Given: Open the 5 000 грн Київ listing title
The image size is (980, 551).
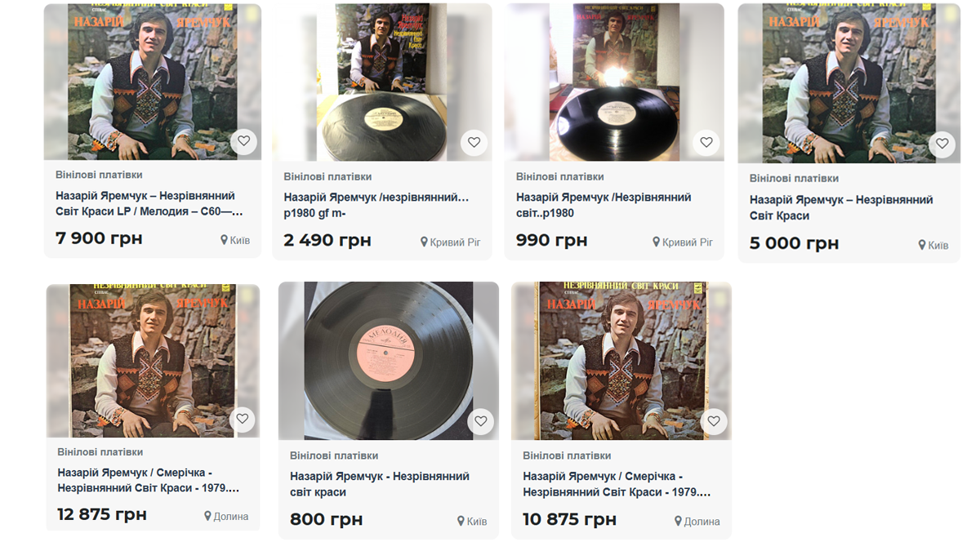Looking at the screenshot, I should click(841, 207).
